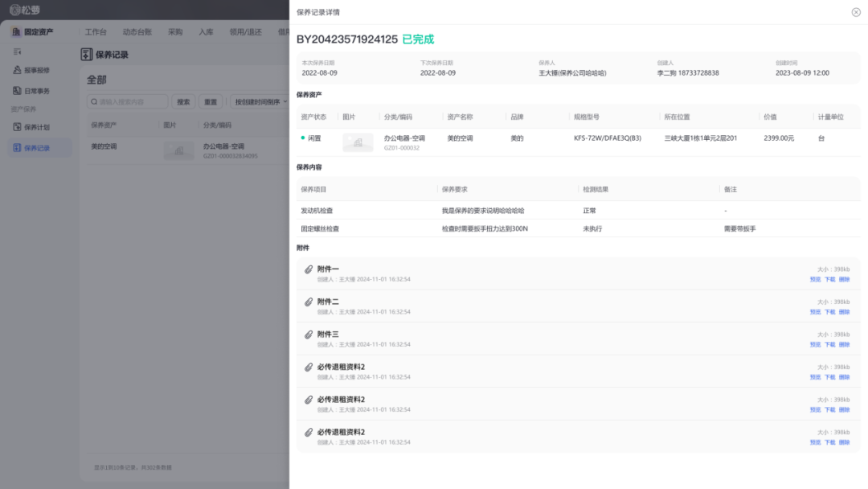The width and height of the screenshot is (868, 489).
Task: Click the 保养记录 sidebar icon
Action: [18, 148]
